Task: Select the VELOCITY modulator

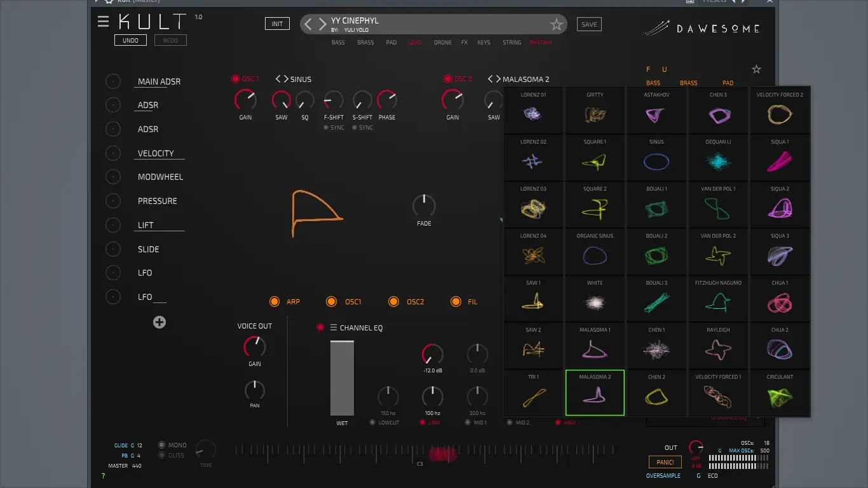Action: tap(156, 153)
